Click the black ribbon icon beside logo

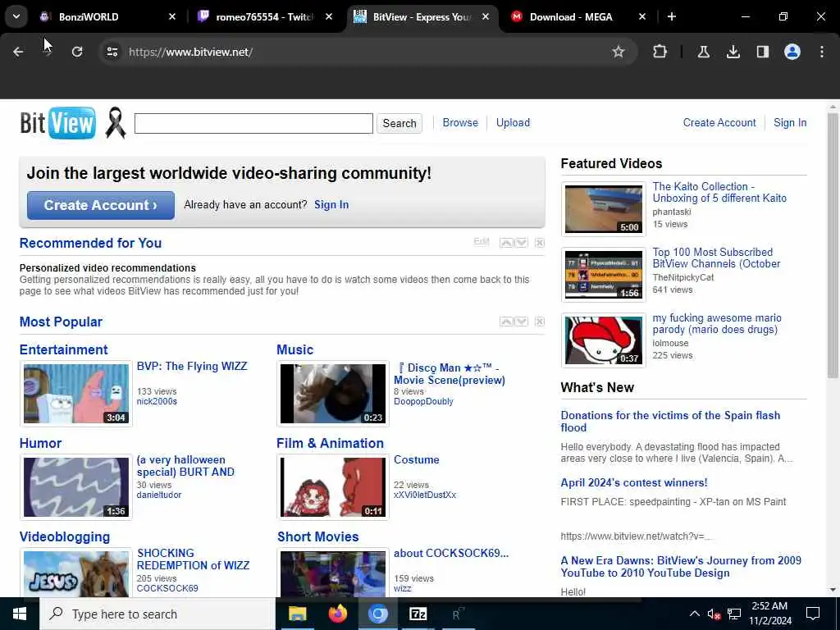point(115,123)
